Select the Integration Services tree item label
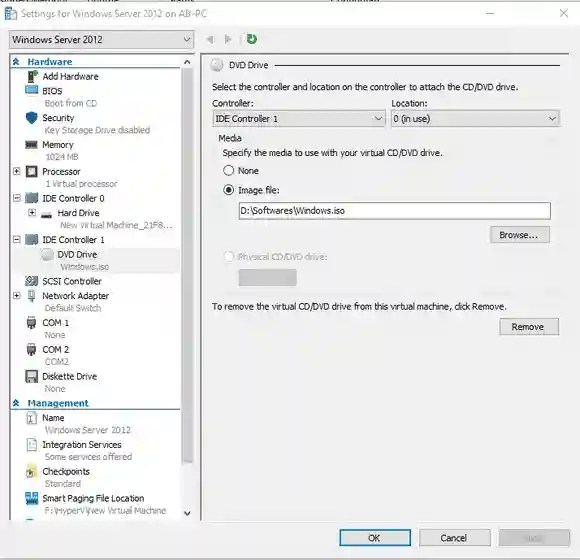Viewport: 580px width, 560px height. [x=82, y=445]
